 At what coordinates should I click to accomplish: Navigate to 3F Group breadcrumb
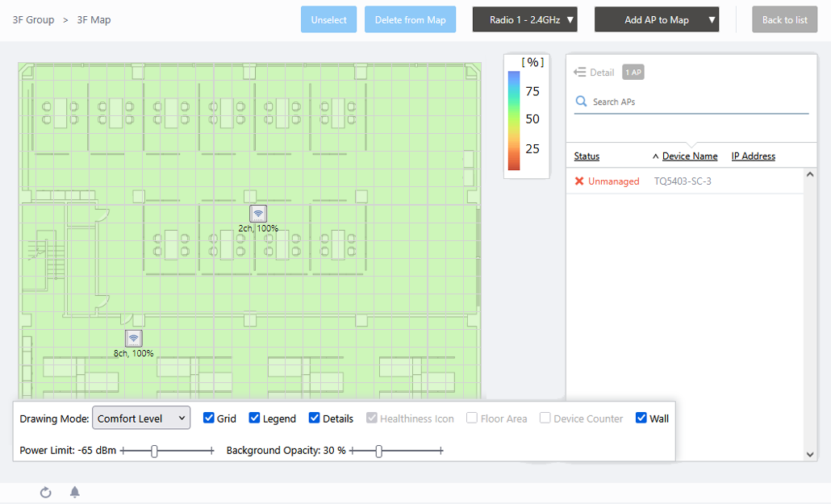click(34, 19)
